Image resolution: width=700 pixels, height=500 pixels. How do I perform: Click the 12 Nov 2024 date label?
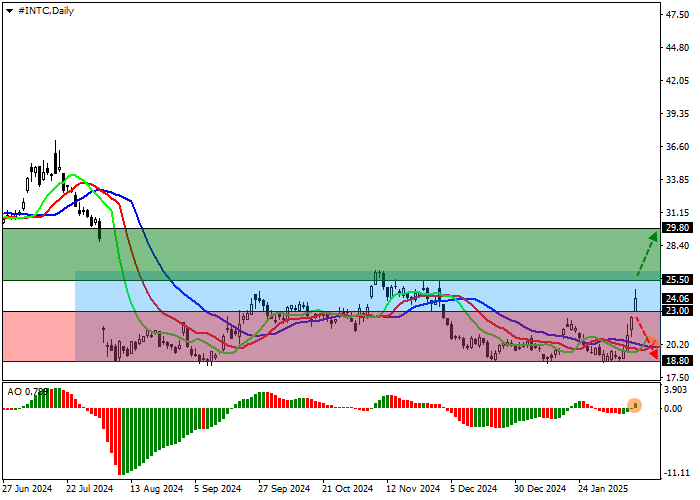[412, 490]
